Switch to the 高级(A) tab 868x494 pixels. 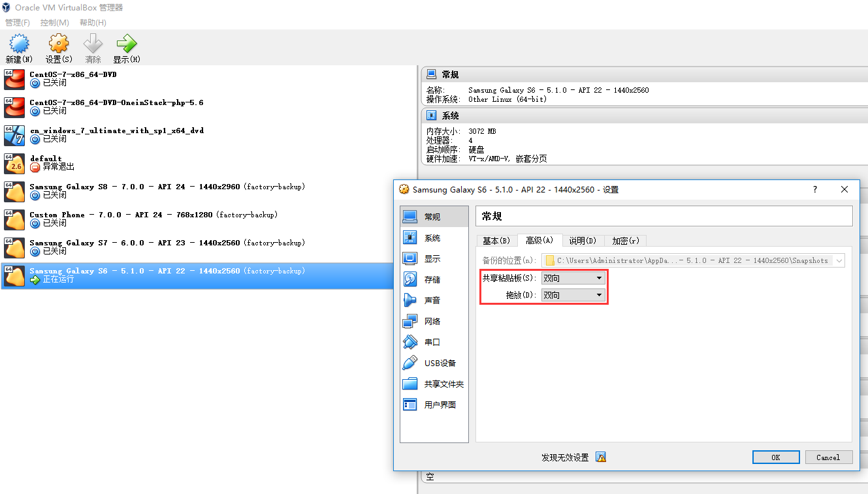point(539,240)
